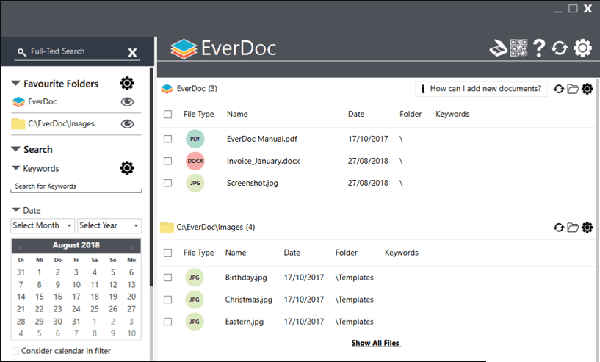The width and height of the screenshot is (600, 362).
Task: Click the magnifier icon in Full-Text Search
Action: 22,52
